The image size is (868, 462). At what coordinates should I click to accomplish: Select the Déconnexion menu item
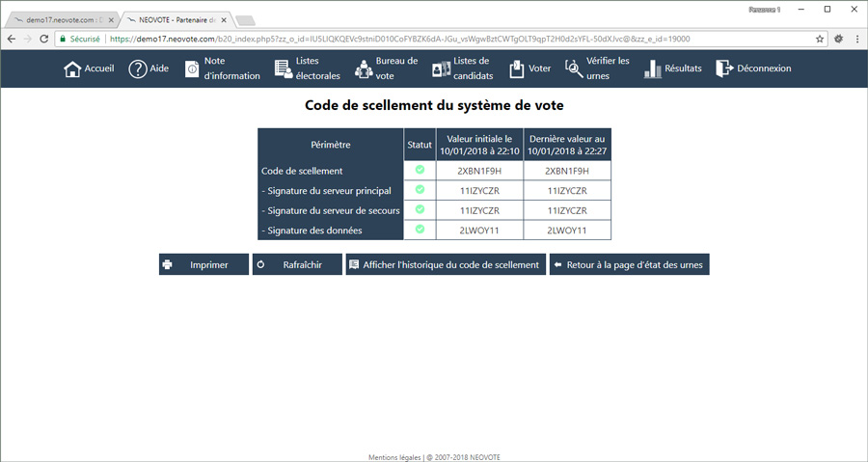[754, 68]
